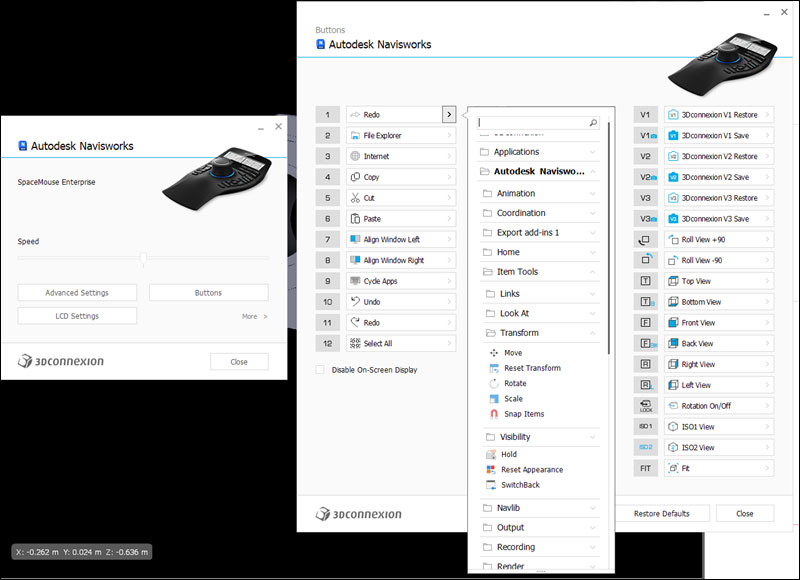Viewport: 800px width, 580px height.
Task: Click Close in the SpaceMouse Enterprise window
Action: (239, 362)
